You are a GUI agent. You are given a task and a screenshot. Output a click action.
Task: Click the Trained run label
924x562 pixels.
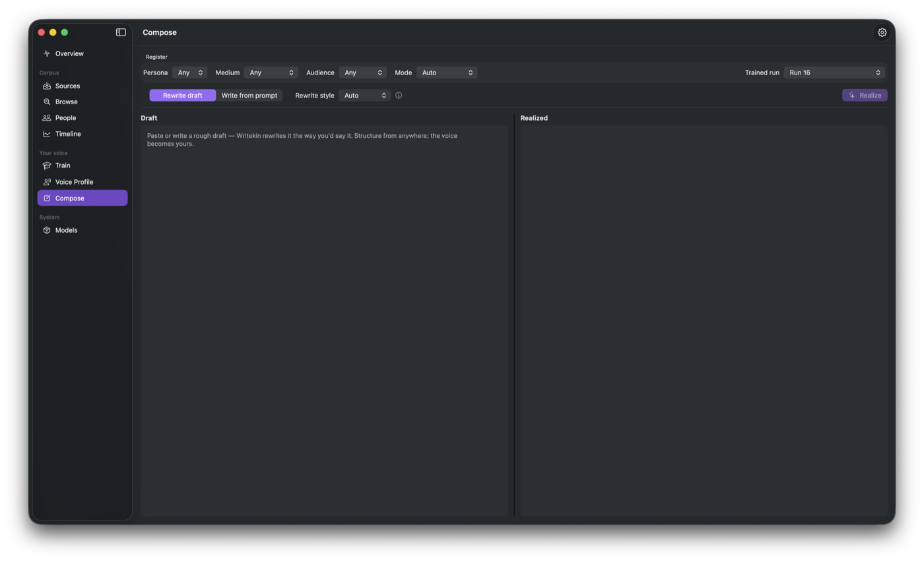click(x=762, y=73)
